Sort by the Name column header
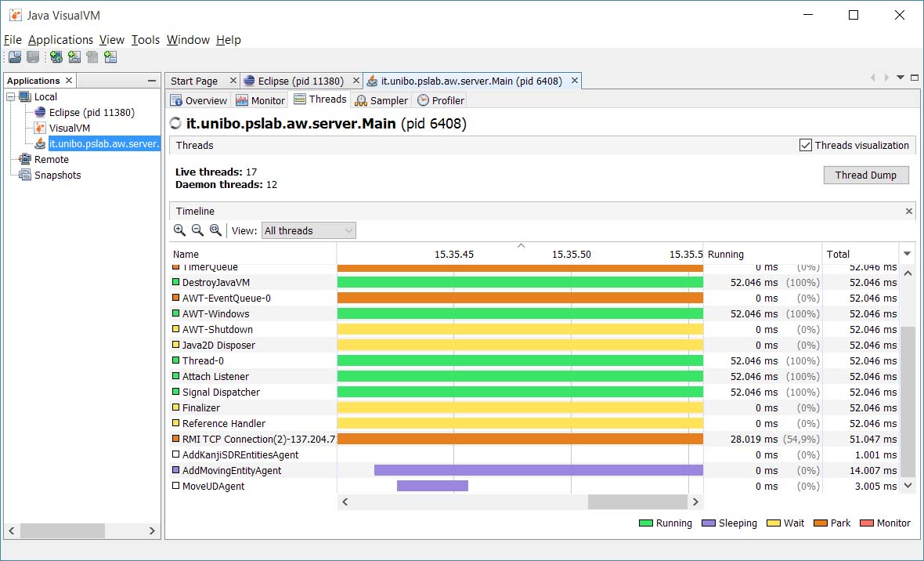 point(252,254)
